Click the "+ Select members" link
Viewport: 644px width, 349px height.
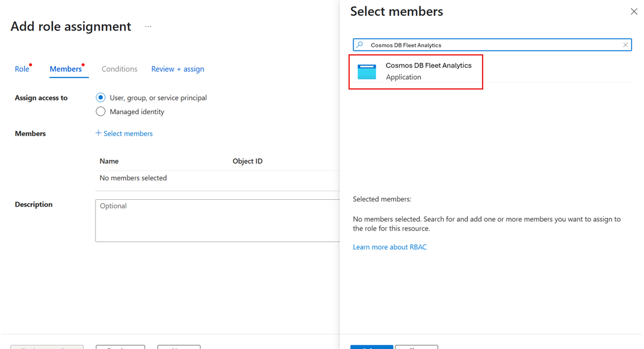click(x=124, y=133)
